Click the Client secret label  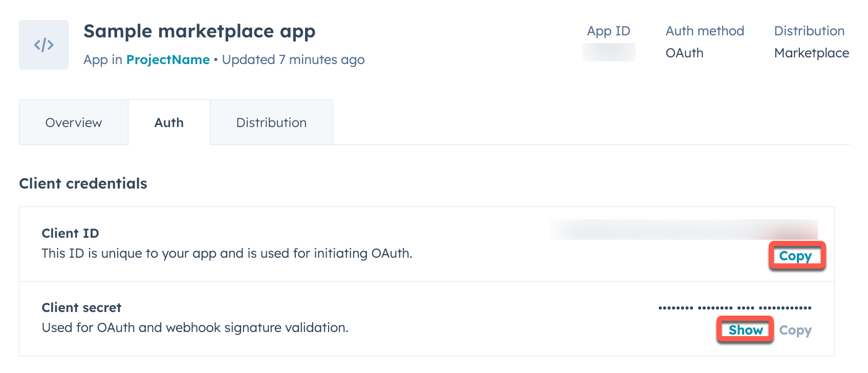pyautogui.click(x=81, y=307)
